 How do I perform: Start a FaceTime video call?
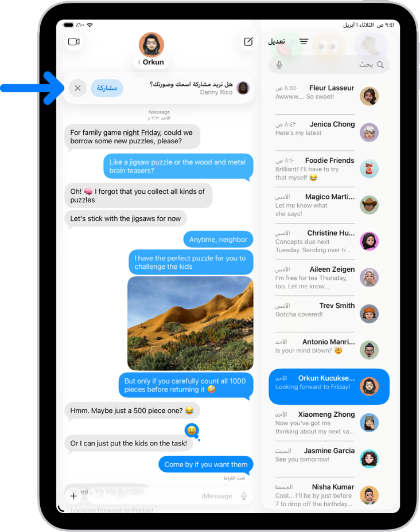[73, 42]
